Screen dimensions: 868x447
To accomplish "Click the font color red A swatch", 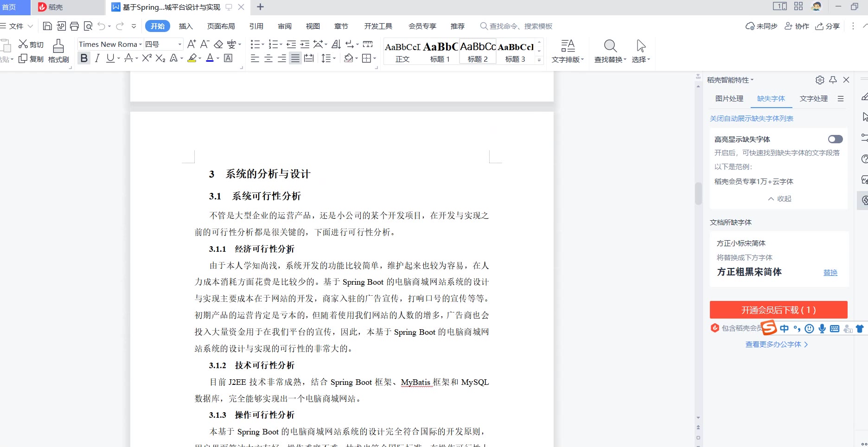I will pyautogui.click(x=210, y=58).
